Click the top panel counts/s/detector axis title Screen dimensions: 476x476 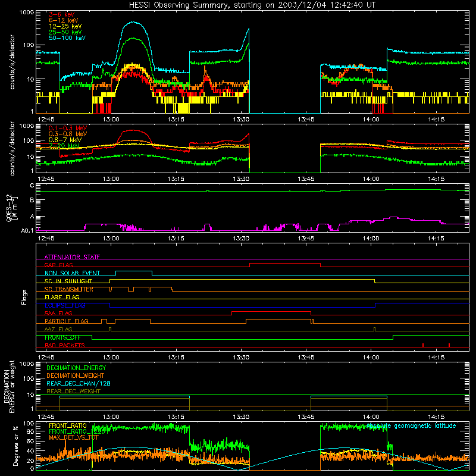(12, 62)
